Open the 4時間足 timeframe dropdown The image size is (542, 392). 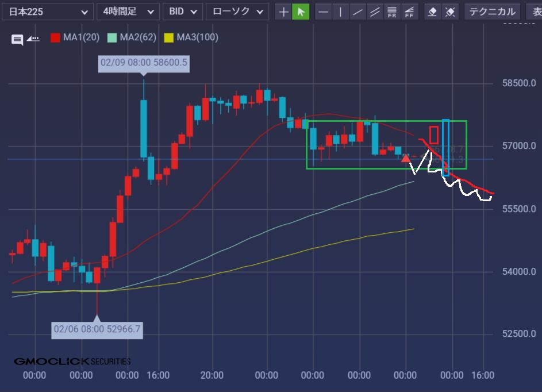pyautogui.click(x=128, y=11)
